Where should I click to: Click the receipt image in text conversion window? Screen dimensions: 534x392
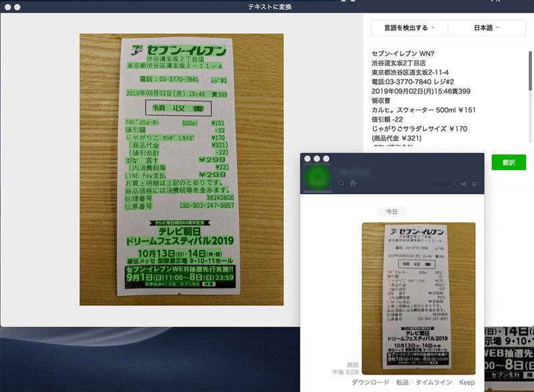pyautogui.click(x=182, y=169)
